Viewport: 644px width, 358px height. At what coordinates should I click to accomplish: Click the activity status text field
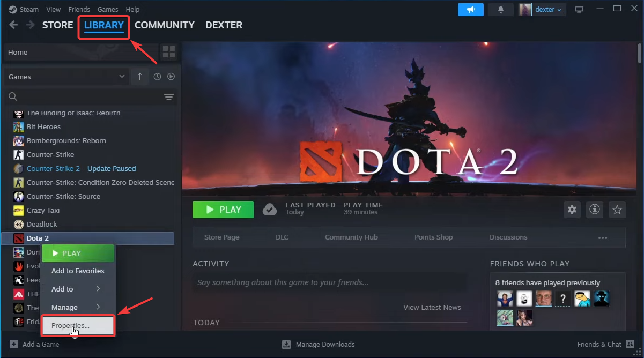click(x=330, y=282)
